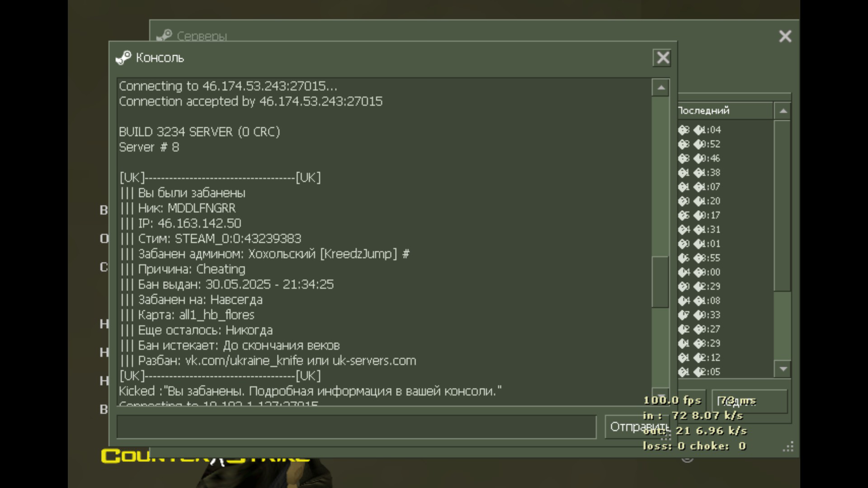Close the Серверы window behind the console
The width and height of the screenshot is (868, 488).
pos(785,36)
